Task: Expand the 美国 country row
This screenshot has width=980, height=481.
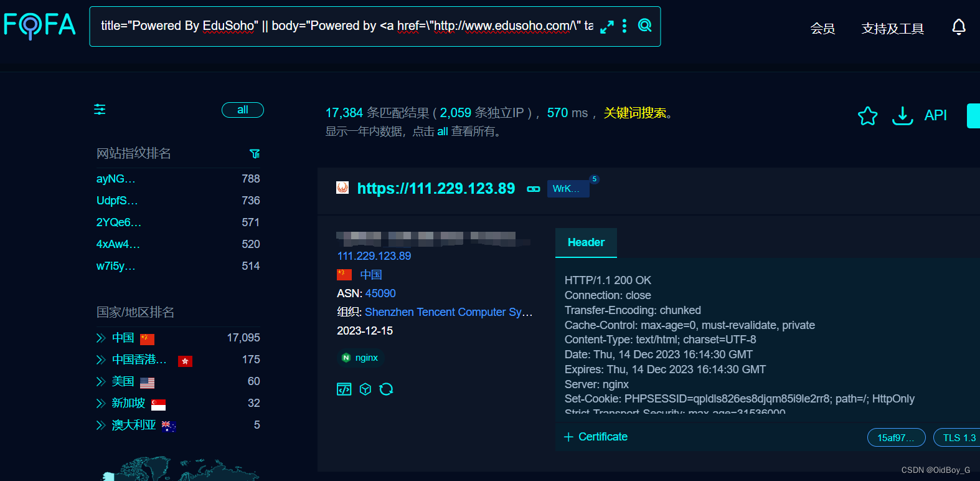Action: 101,382
